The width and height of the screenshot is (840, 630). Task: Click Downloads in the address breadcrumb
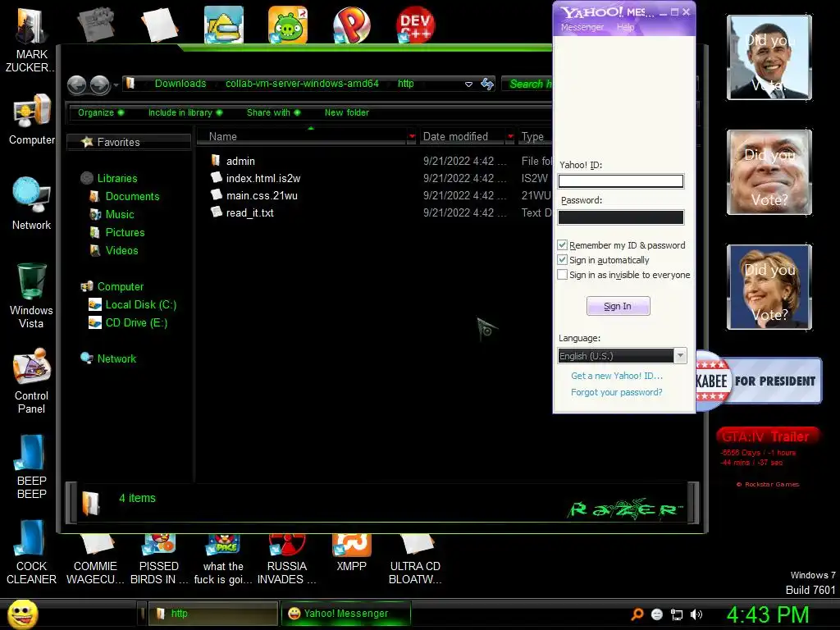pos(180,84)
